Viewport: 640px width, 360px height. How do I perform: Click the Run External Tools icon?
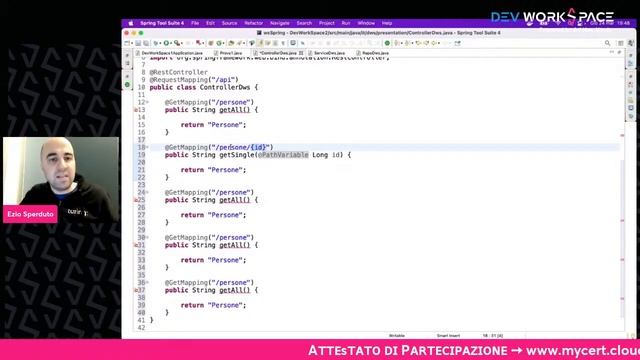click(177, 43)
